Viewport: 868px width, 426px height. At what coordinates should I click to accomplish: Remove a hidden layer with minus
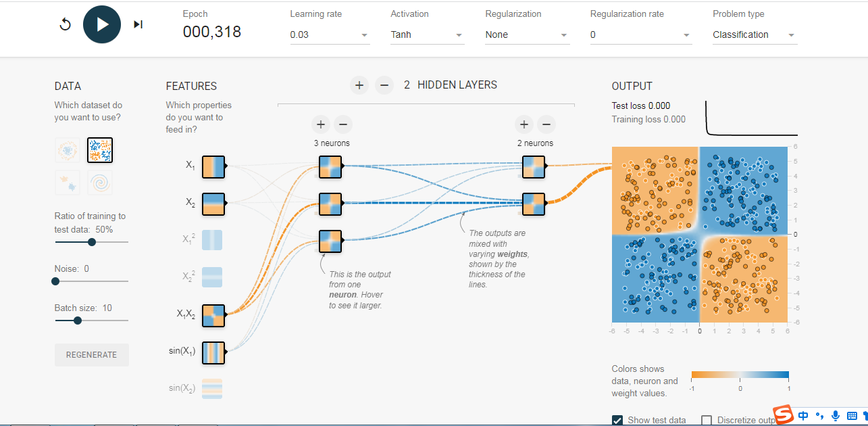[384, 85]
